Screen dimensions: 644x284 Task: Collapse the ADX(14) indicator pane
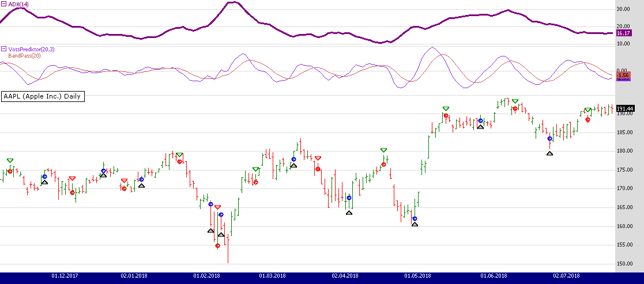coord(3,4)
